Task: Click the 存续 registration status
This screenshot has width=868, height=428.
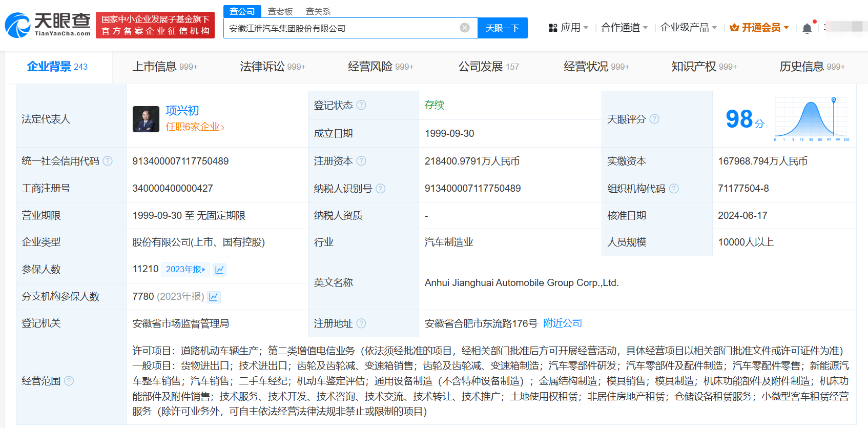Action: [x=435, y=105]
